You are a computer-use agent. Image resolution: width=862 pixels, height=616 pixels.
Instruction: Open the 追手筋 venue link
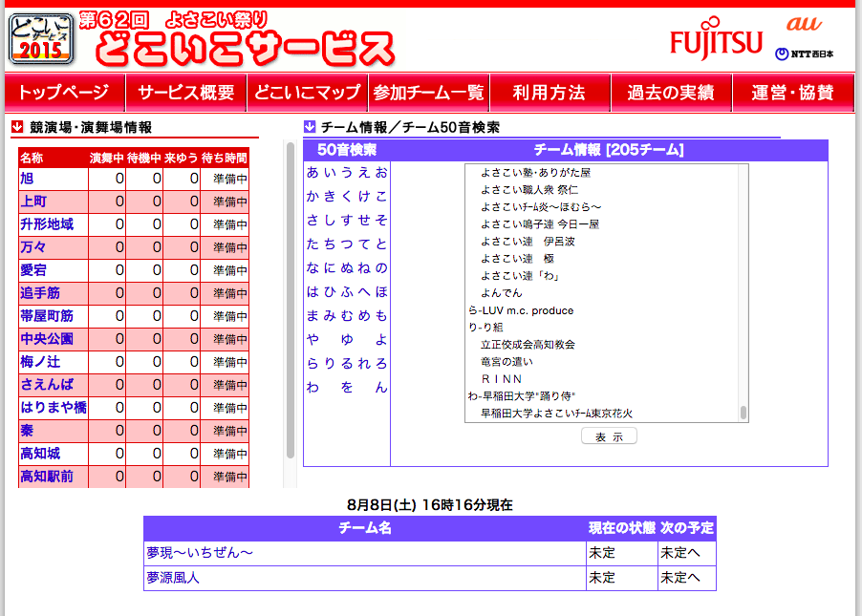(x=40, y=293)
